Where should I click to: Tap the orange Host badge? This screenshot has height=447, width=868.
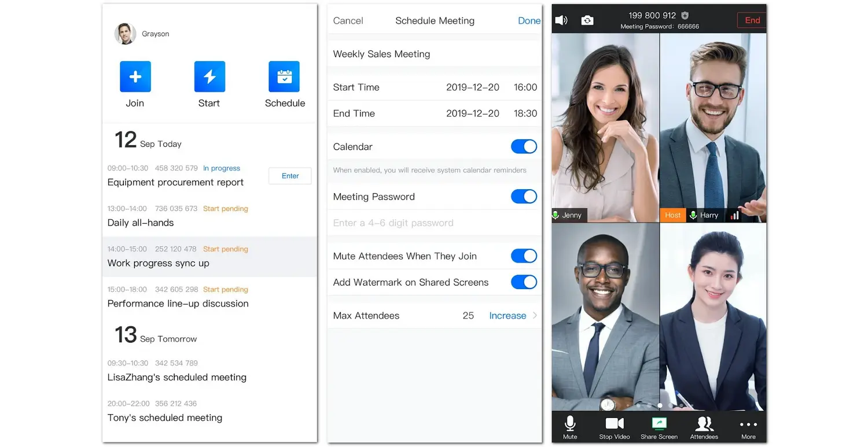673,215
